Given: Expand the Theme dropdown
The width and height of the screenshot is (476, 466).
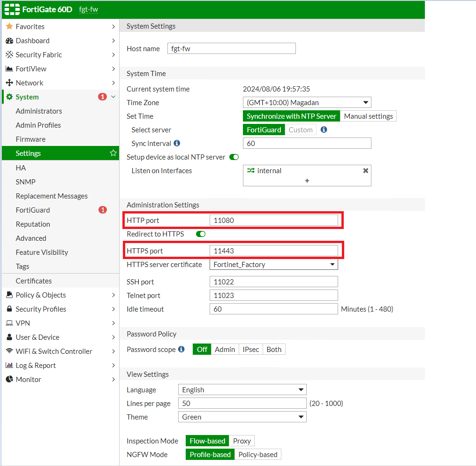Looking at the screenshot, I should point(242,417).
